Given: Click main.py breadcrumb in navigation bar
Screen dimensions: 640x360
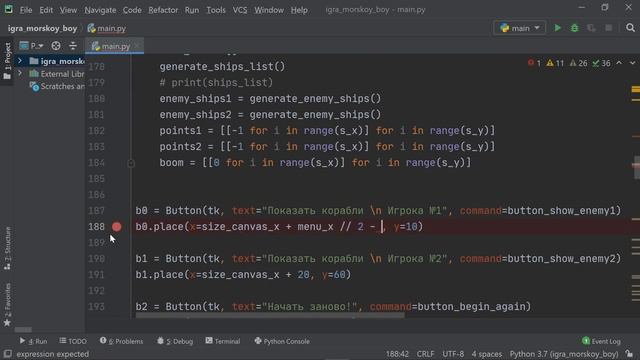Looking at the screenshot, I should click(107, 28).
